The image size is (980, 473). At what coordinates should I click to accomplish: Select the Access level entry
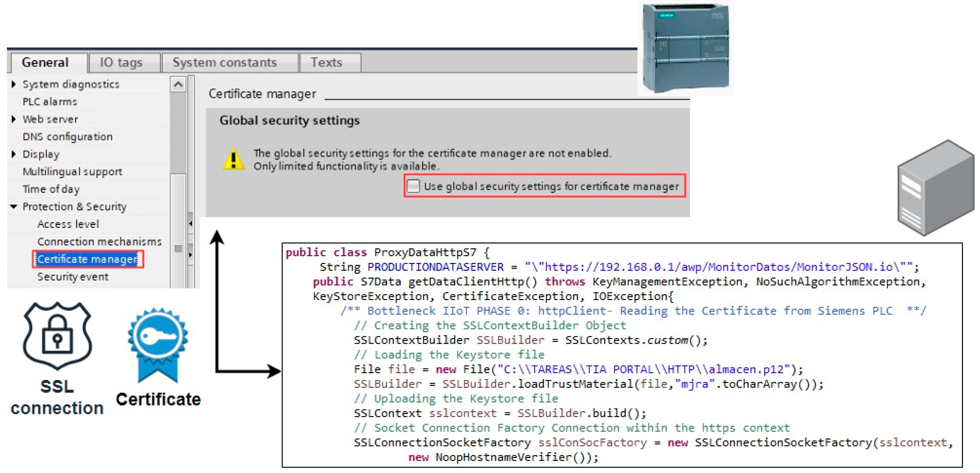[x=68, y=224]
